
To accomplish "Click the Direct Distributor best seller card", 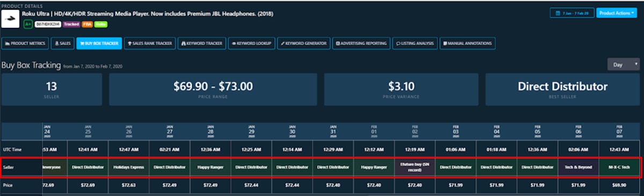I will click(x=562, y=90).
